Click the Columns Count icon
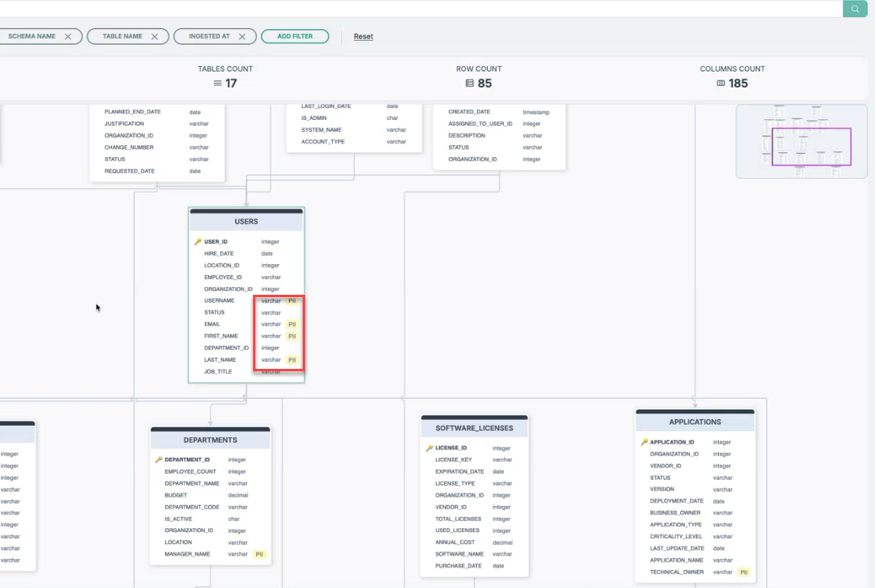 [720, 84]
